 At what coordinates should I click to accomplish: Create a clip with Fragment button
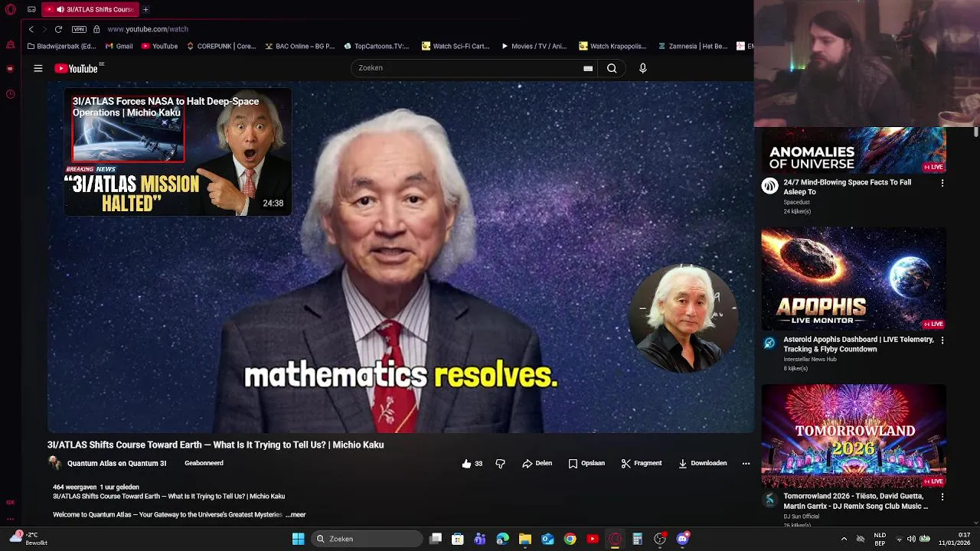(642, 463)
